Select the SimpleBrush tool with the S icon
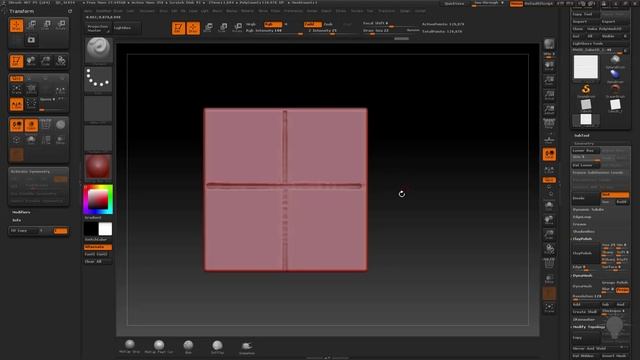 tap(586, 90)
